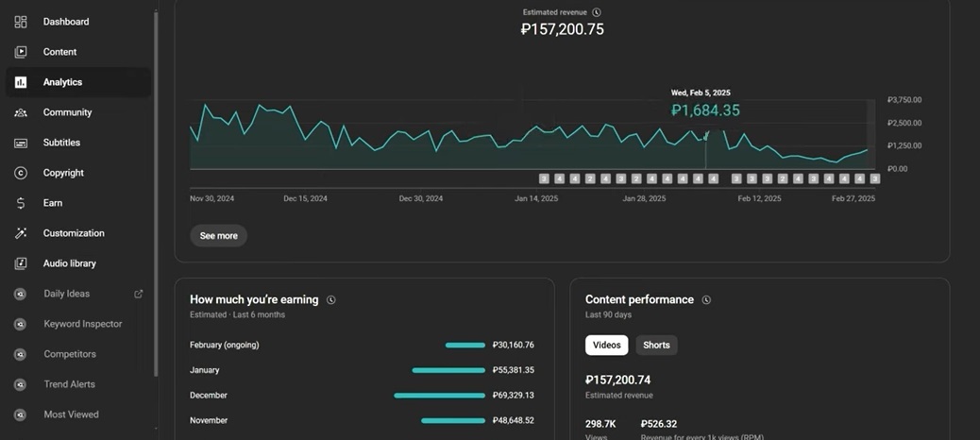
Task: Select the Videos tab in Content performance
Action: click(606, 345)
